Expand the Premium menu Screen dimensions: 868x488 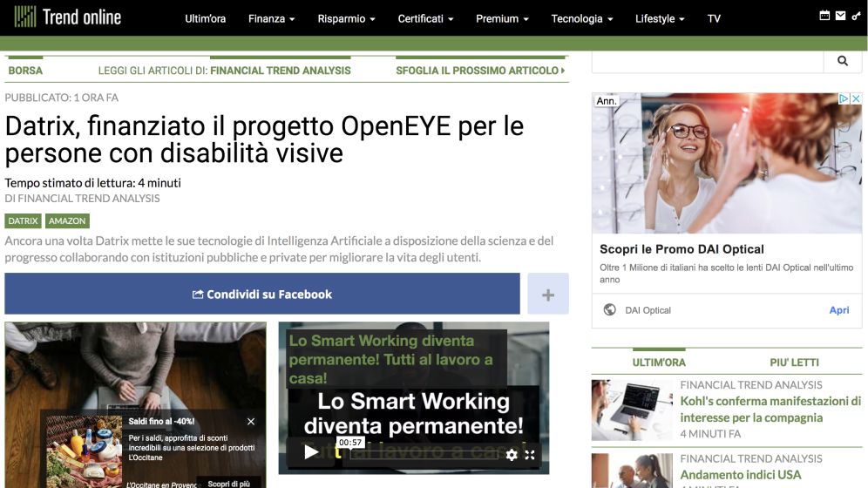(503, 19)
